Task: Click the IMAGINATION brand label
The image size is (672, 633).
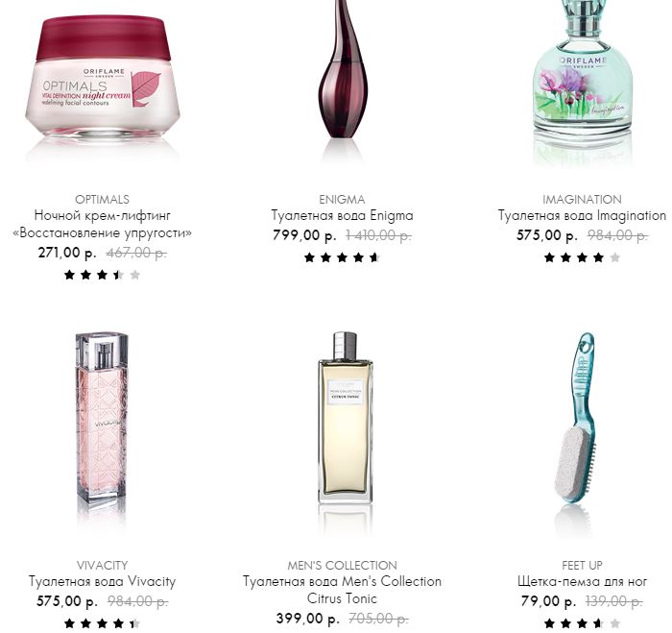Action: point(582,200)
